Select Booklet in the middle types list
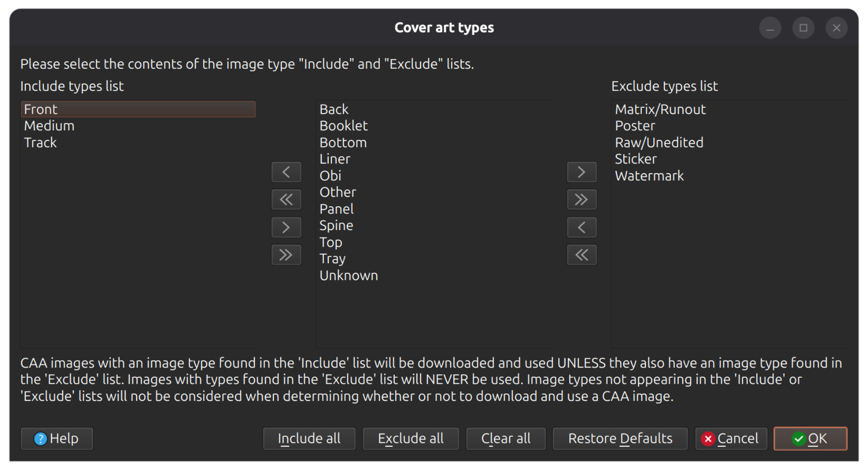Screen dimensions: 868x471 point(344,126)
